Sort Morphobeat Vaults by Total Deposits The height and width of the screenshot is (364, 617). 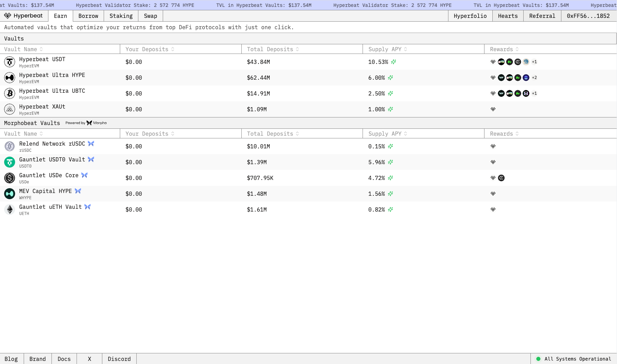tap(273, 134)
